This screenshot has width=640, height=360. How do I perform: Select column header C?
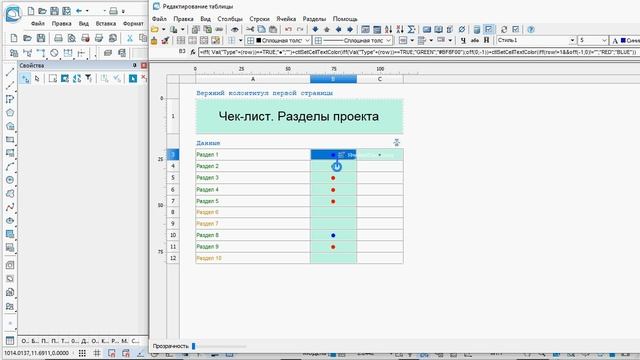click(x=380, y=79)
